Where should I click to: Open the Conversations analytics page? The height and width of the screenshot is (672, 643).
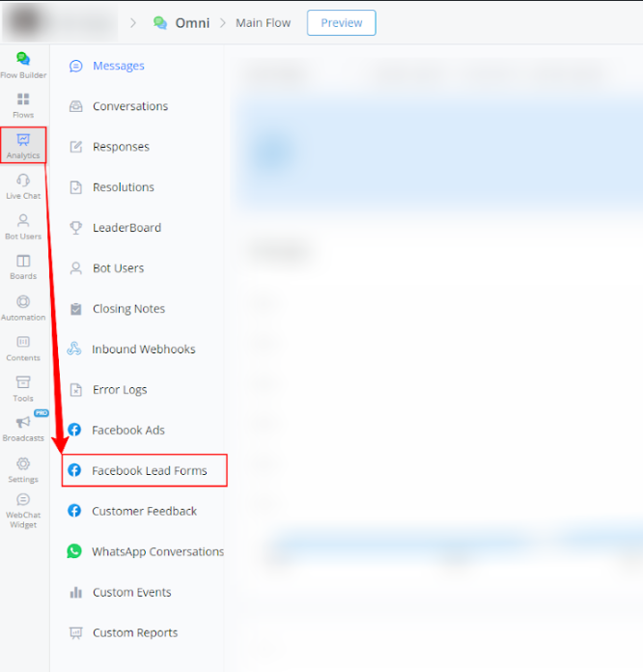[x=129, y=106]
